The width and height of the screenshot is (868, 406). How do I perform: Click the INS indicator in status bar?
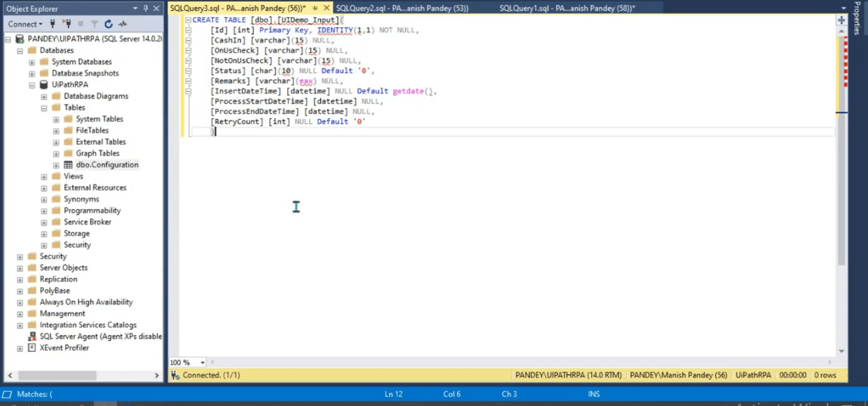click(x=594, y=394)
